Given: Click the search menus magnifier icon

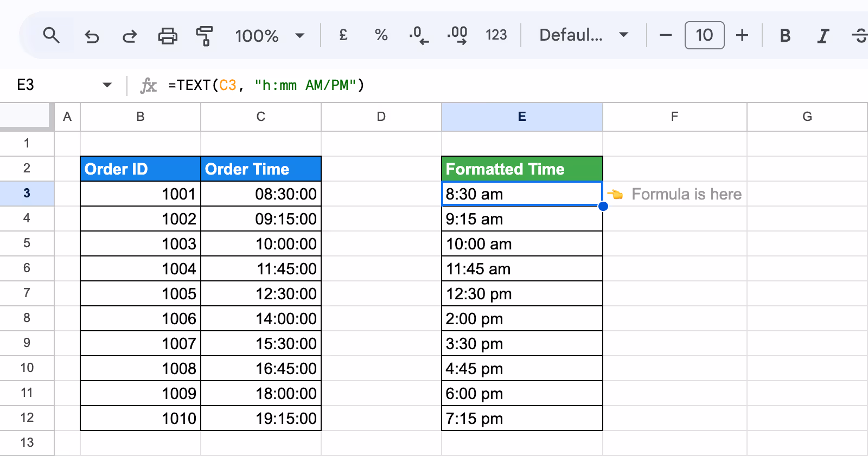Looking at the screenshot, I should coord(52,36).
